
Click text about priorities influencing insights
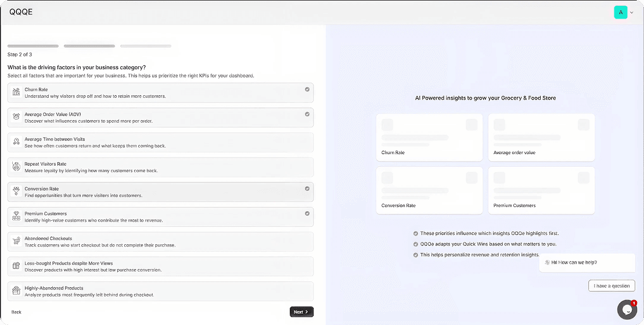(489, 233)
